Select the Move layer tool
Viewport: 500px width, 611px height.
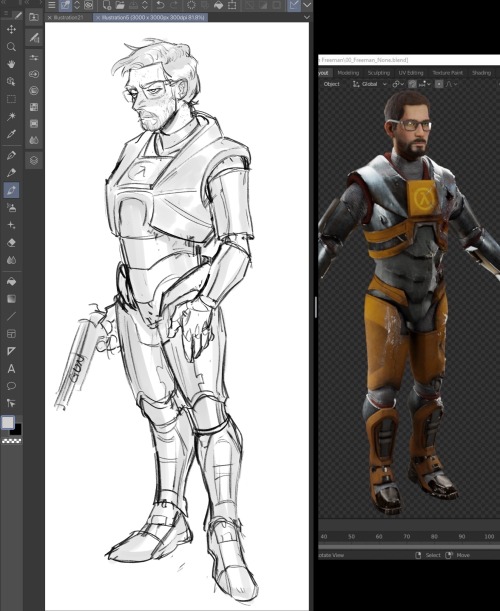(11, 29)
